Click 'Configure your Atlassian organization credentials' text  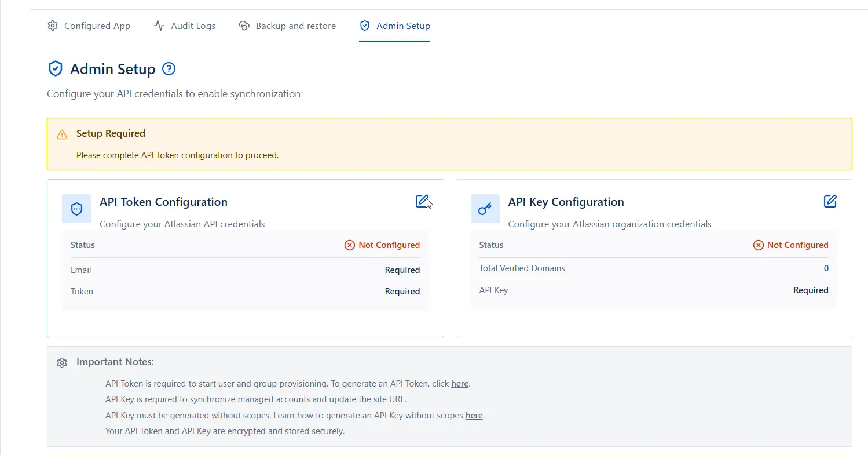point(610,224)
